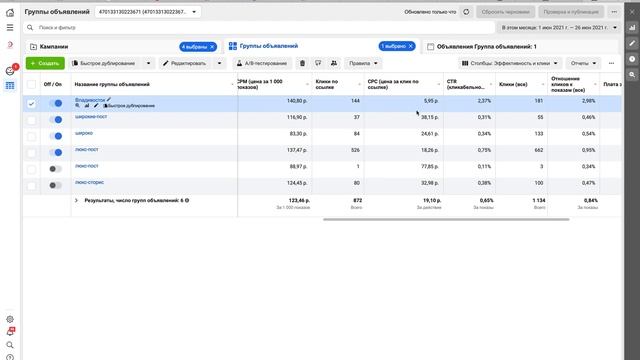Click the tag icon next to trash
Image resolution: width=640 pixels, height=360 pixels.
coord(318,63)
